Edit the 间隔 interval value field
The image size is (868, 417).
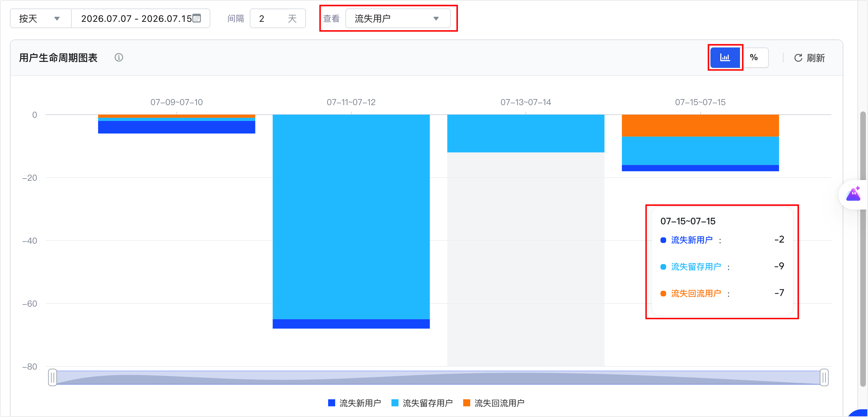click(x=277, y=19)
